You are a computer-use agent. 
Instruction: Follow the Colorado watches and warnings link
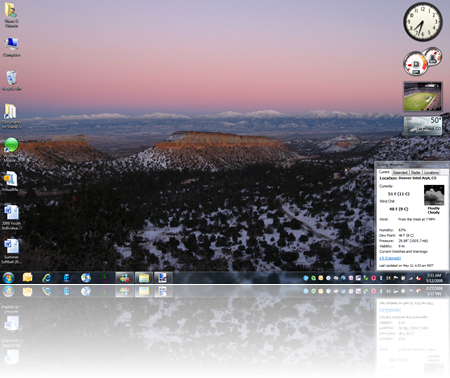click(x=390, y=258)
